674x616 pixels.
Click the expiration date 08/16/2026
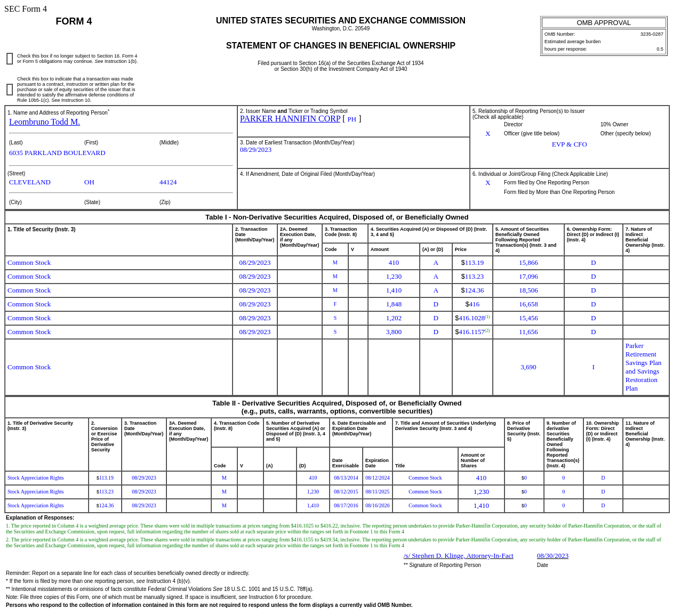pyautogui.click(x=378, y=506)
